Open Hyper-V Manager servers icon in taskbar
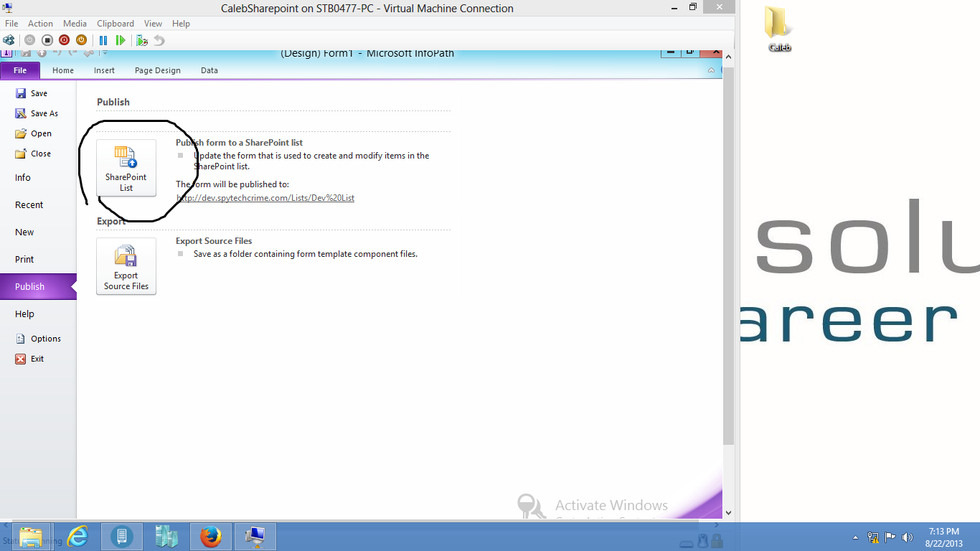The height and width of the screenshot is (551, 980). point(166,537)
